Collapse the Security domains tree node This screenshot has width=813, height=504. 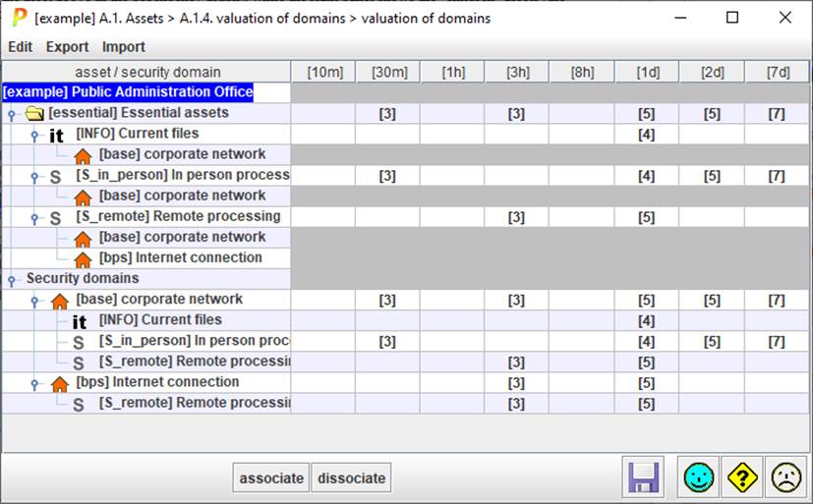click(x=12, y=280)
